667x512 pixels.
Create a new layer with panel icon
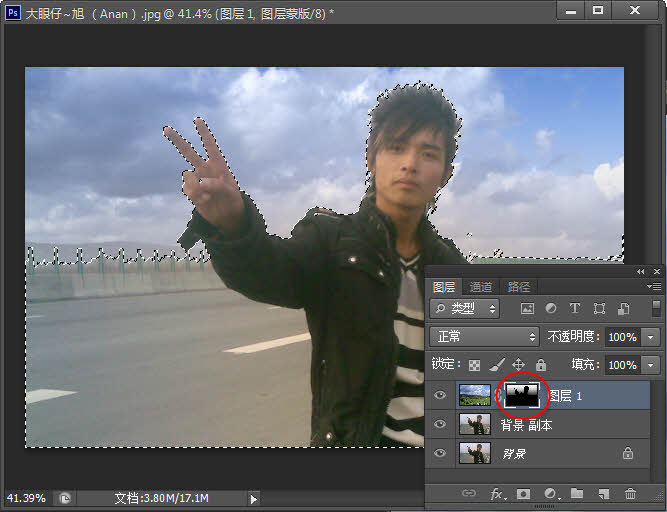pos(604,494)
